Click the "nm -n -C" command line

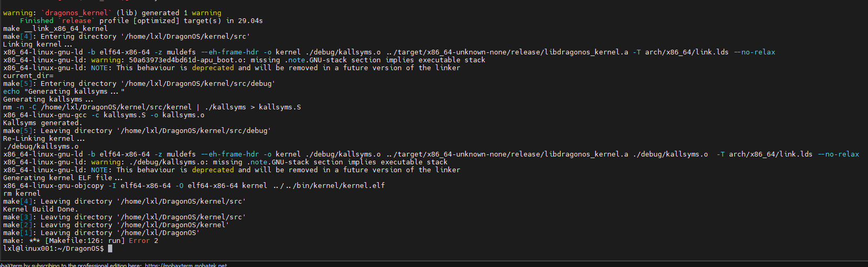[152, 107]
